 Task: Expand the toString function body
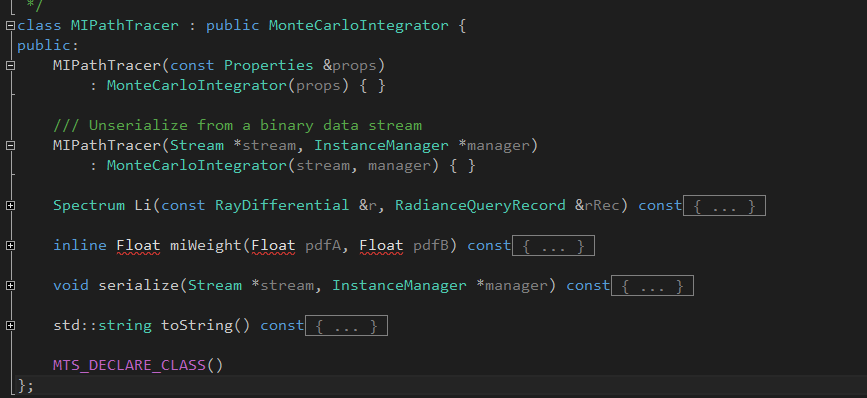[x=10, y=326]
